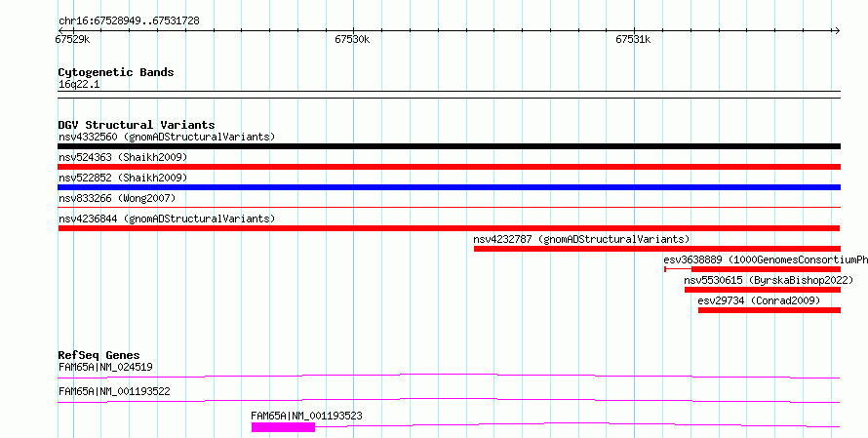Click the 67529k ruler tick label

[x=72, y=39]
